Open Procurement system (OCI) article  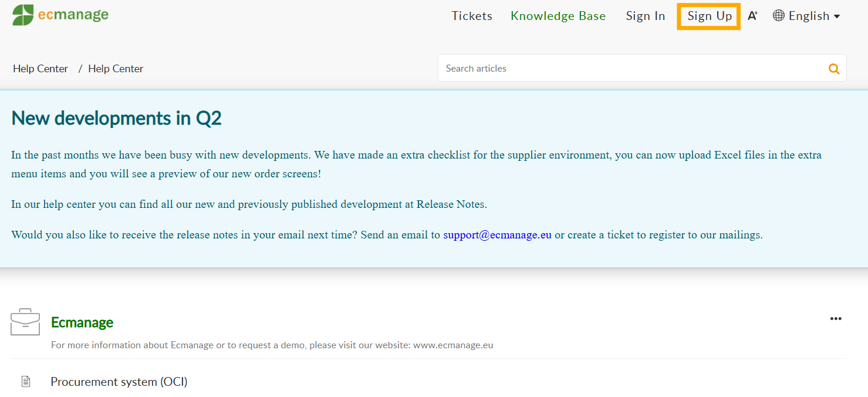tap(119, 382)
